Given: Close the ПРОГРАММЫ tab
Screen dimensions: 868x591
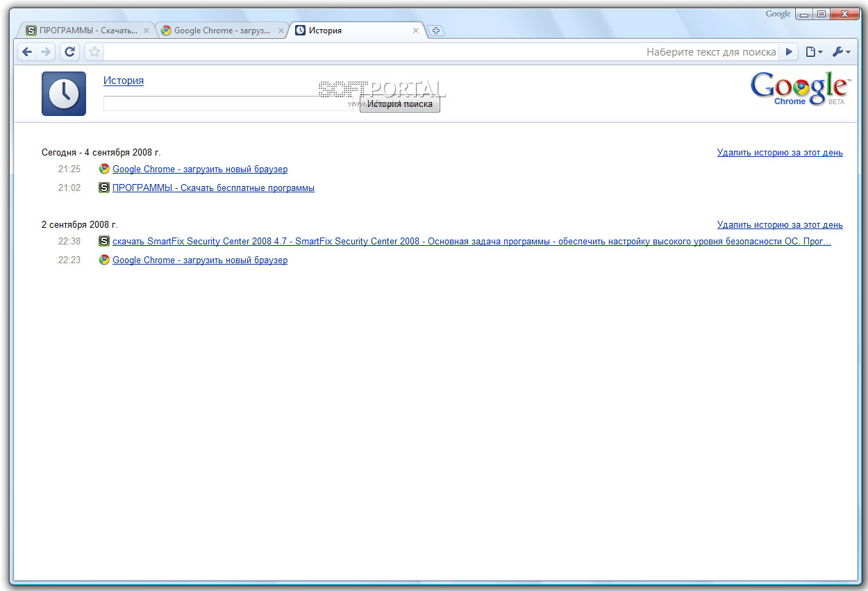Looking at the screenshot, I should 146,31.
